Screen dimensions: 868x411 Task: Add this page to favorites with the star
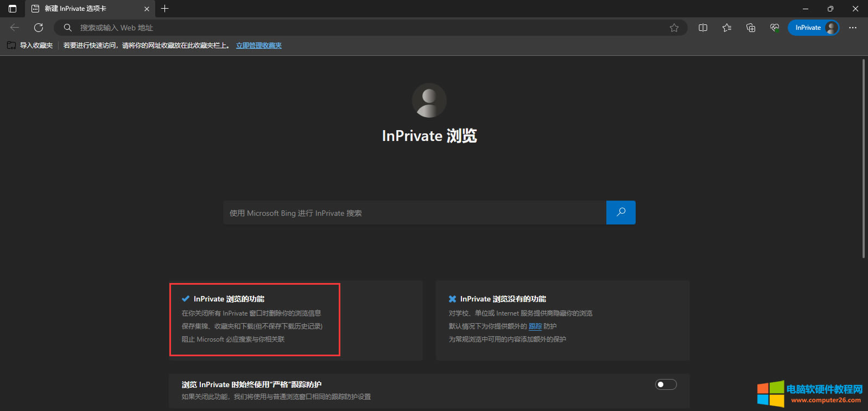pos(674,28)
